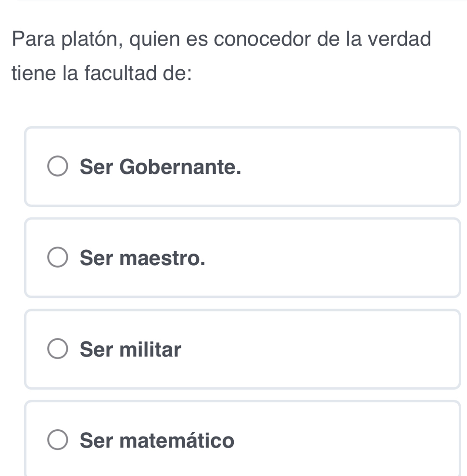Click the word 'platón' in the question
Image resolution: width=467 pixels, height=476 pixels.
(x=98, y=39)
